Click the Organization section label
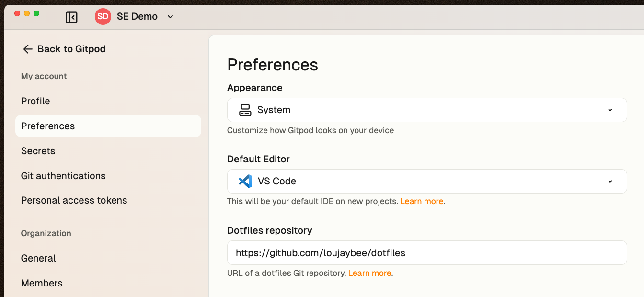Viewport: 644px width, 297px height. coord(46,233)
